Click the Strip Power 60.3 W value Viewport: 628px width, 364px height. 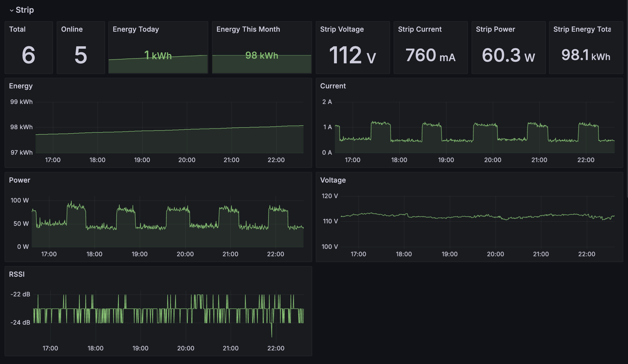[x=508, y=55]
